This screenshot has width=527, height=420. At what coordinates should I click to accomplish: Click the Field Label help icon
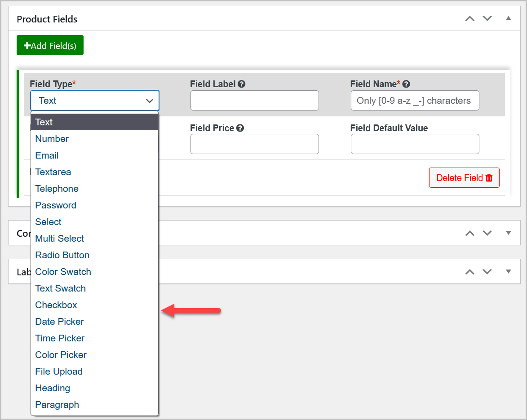pos(241,84)
